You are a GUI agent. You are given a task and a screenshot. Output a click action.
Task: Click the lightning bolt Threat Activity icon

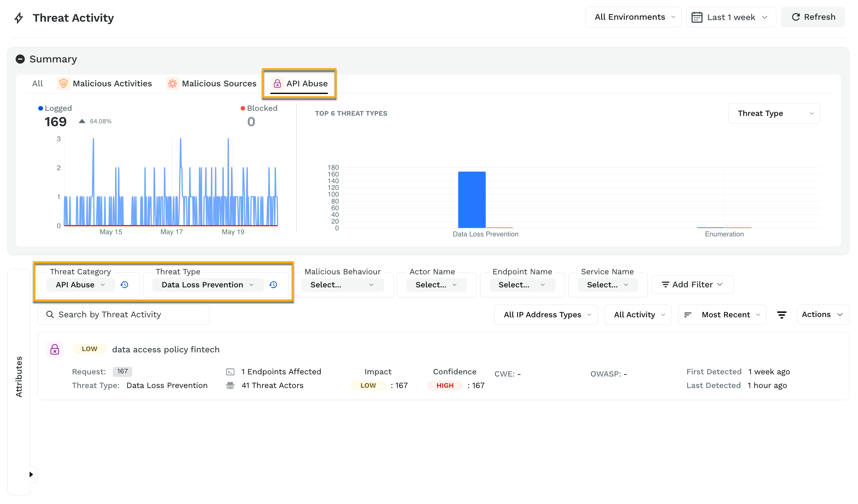pyautogui.click(x=19, y=18)
